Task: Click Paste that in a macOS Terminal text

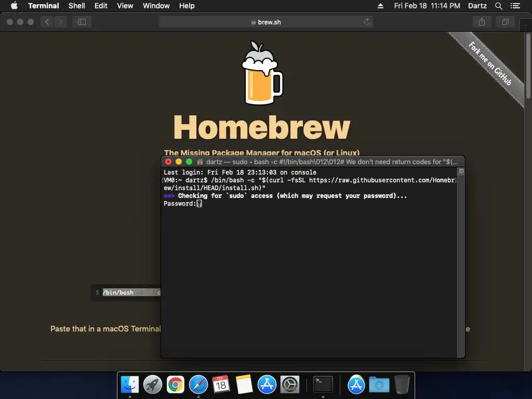Action: point(105,329)
